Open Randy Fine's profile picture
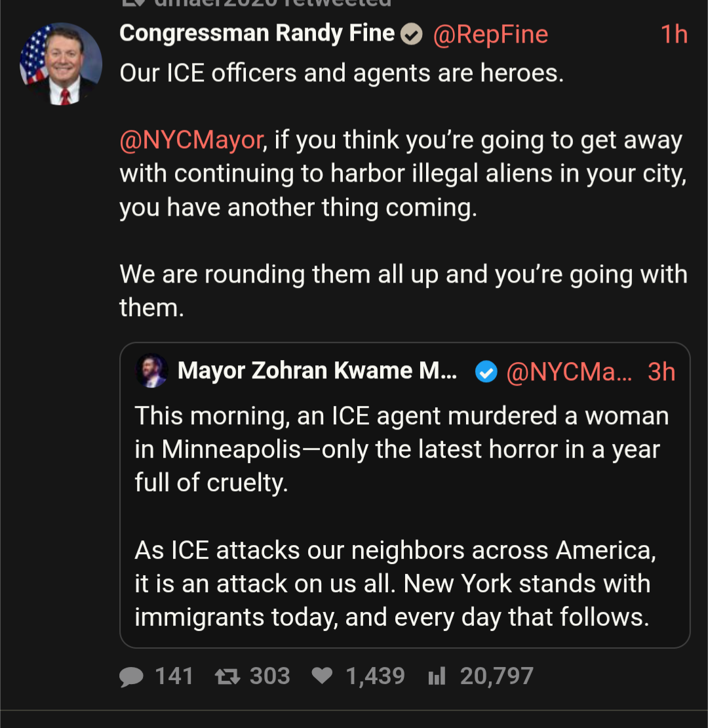This screenshot has height=728, width=708. pos(62,64)
